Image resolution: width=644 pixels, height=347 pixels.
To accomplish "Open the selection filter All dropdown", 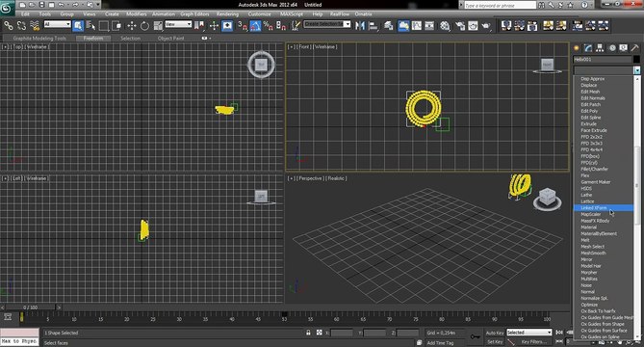I will coord(57,24).
